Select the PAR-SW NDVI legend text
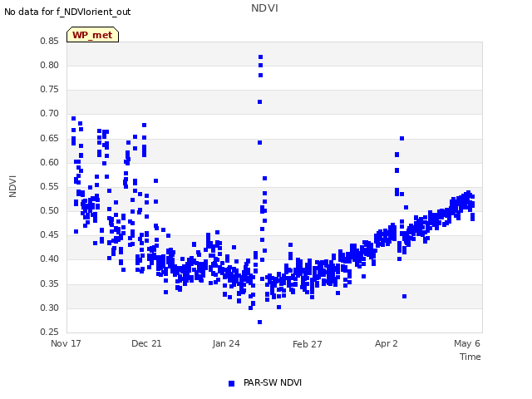The height and width of the screenshot is (399, 532). [273, 382]
